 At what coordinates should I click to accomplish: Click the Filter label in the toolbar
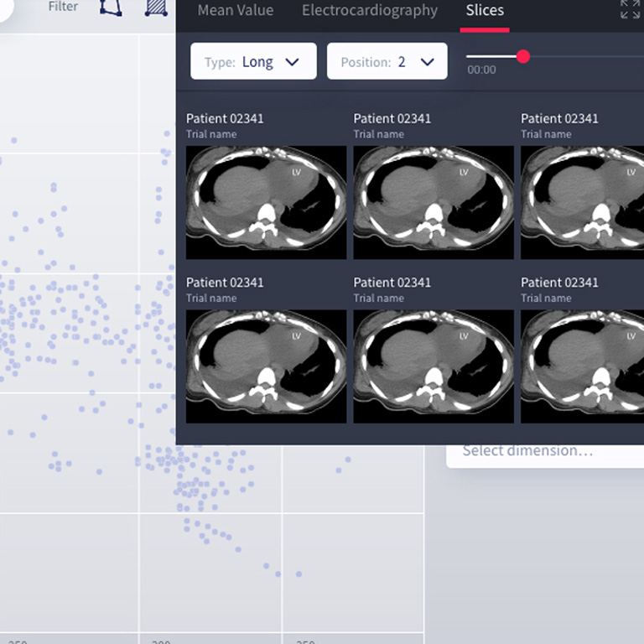click(x=63, y=7)
